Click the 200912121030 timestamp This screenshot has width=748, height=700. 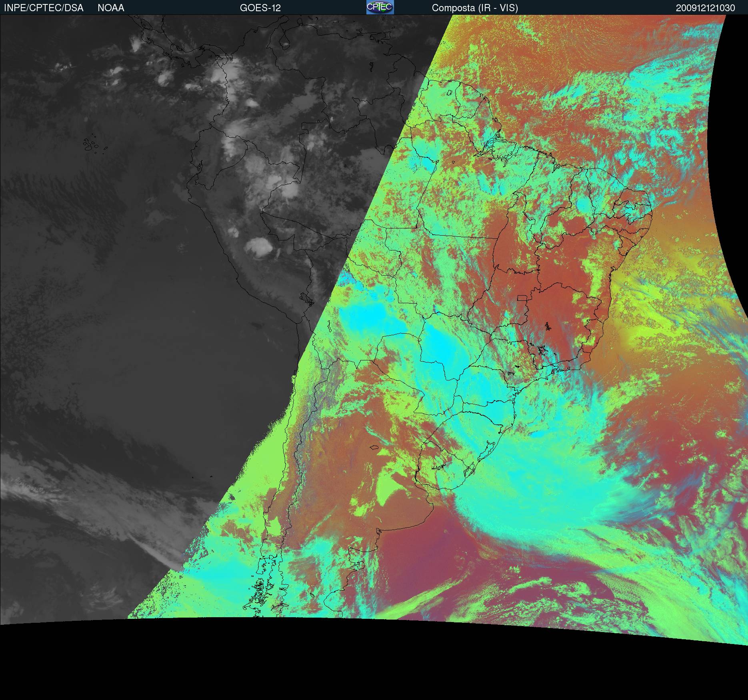(x=706, y=8)
